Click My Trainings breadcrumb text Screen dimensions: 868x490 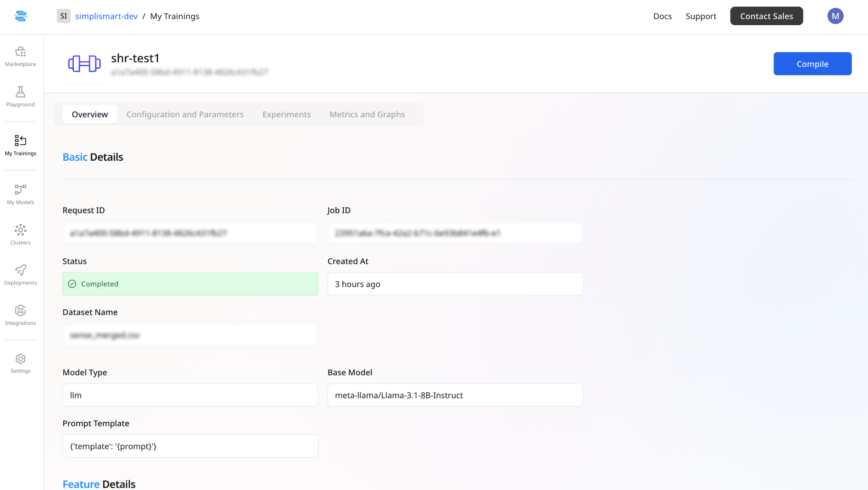[175, 16]
